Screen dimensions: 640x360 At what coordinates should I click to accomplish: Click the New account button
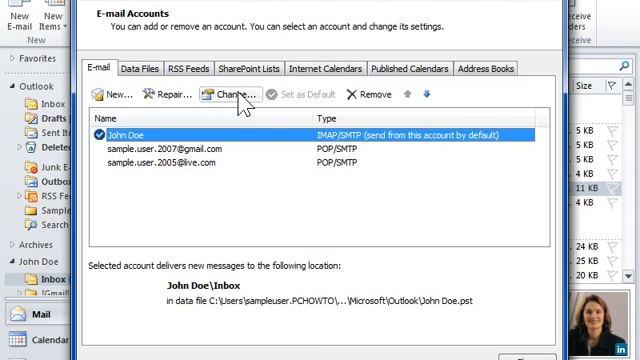coord(112,95)
